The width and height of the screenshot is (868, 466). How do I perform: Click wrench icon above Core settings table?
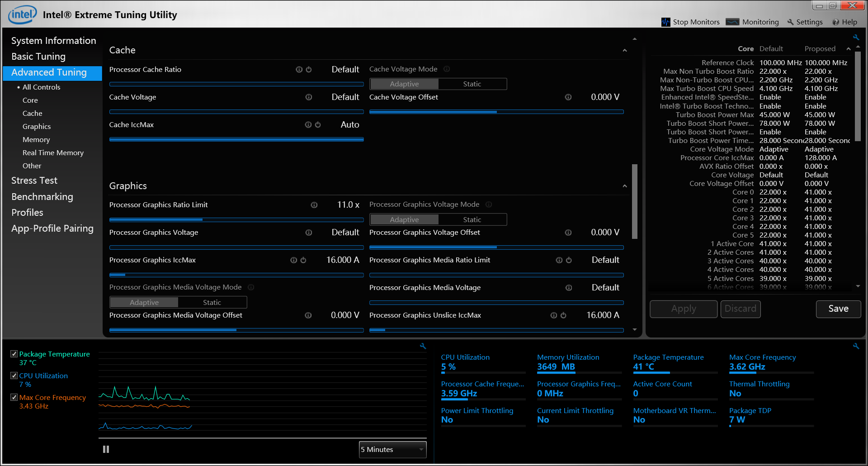click(x=856, y=38)
